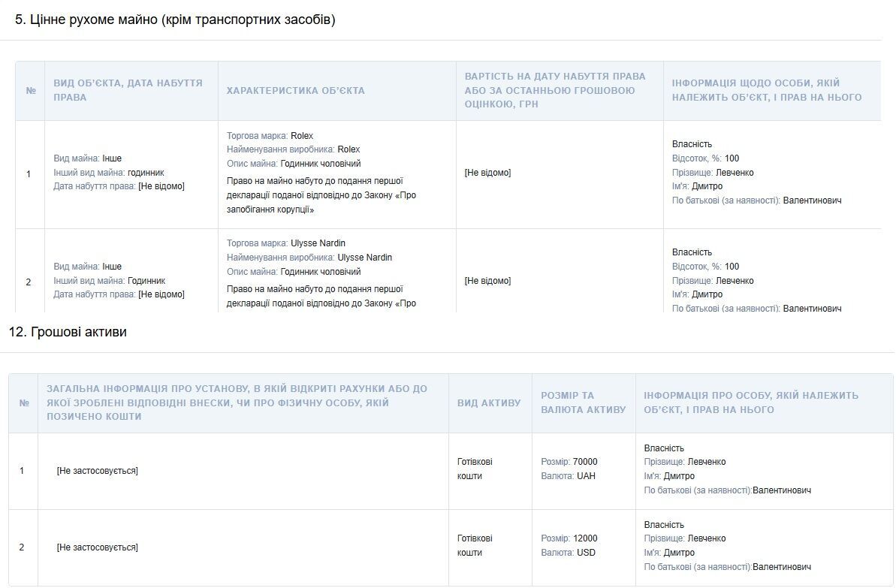The image size is (896, 588).
Task: Click section heading '12. Грошові активи'
Action: tap(68, 332)
